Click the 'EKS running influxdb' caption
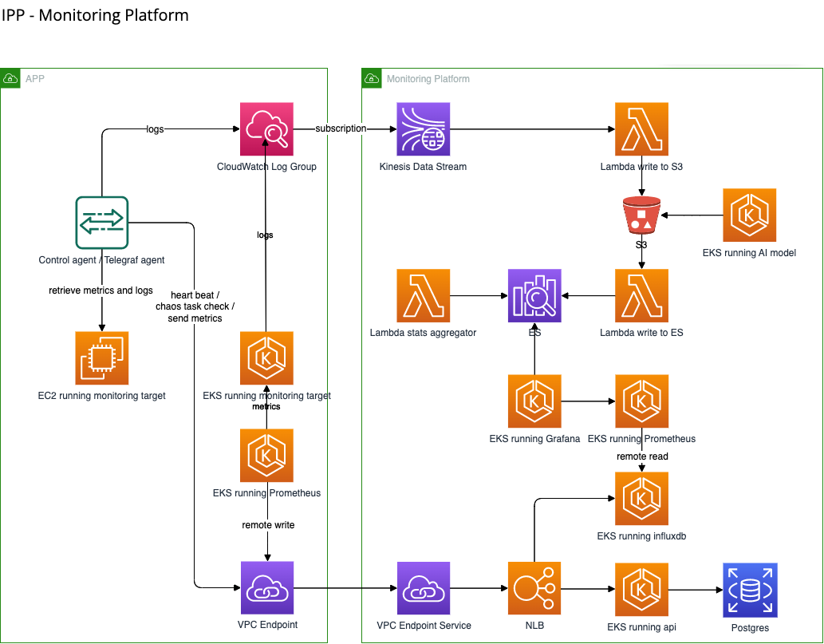The image size is (824, 644). click(641, 536)
